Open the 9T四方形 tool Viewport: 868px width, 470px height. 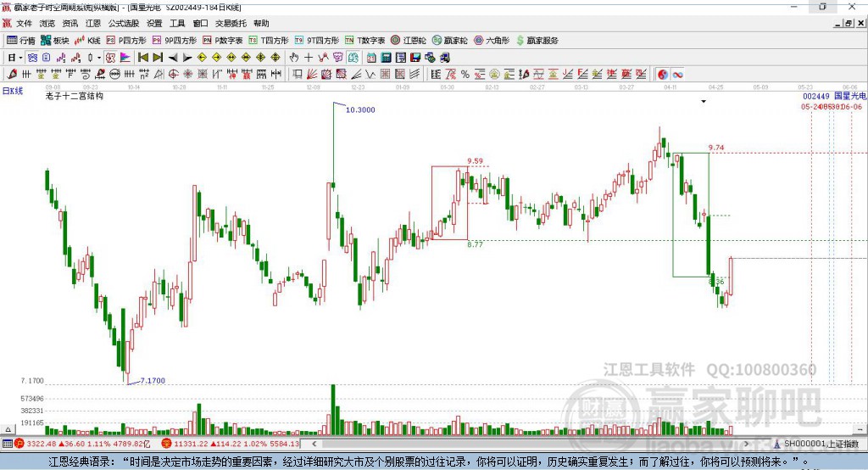(317, 41)
